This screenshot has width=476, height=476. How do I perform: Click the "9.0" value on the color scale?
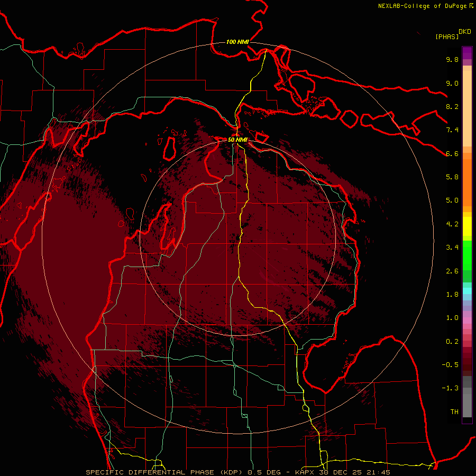(452, 83)
